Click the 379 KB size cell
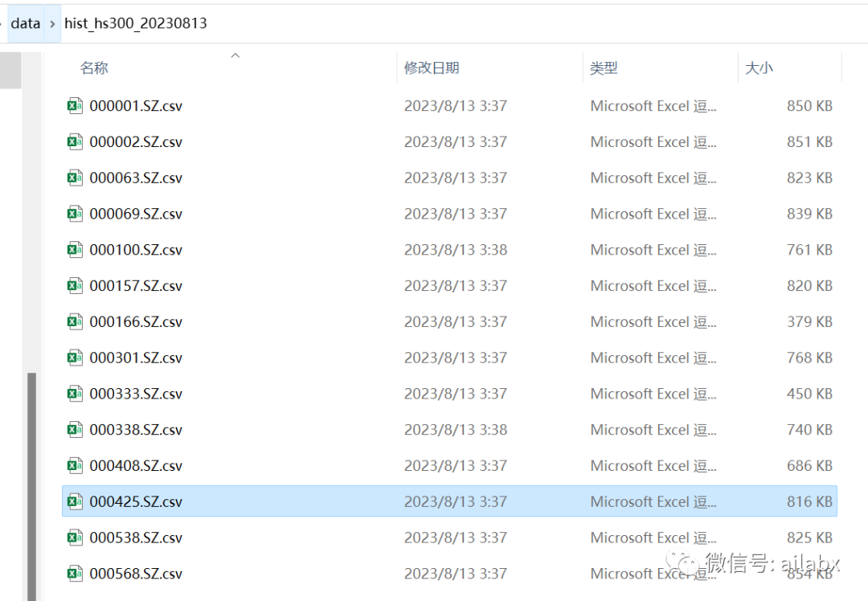The image size is (868, 601). (809, 321)
